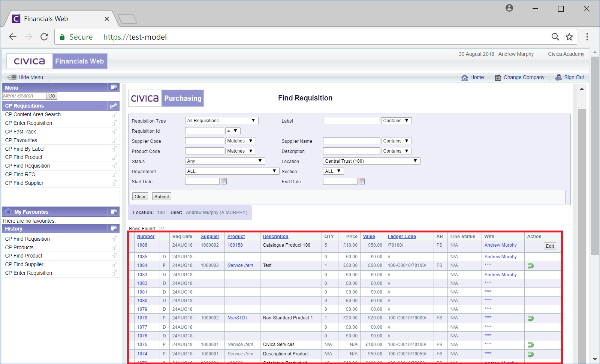Open Location Central Trust dropdown
This screenshot has width=600, height=364.
371,161
